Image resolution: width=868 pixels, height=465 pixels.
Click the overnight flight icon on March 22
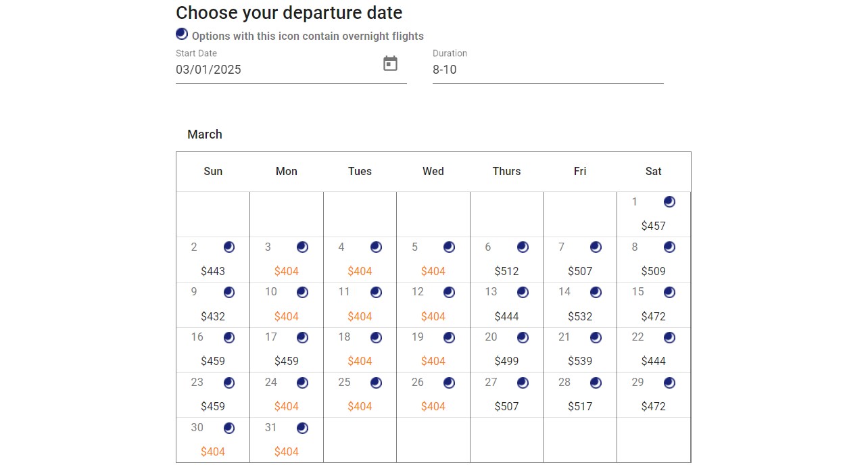click(x=669, y=337)
